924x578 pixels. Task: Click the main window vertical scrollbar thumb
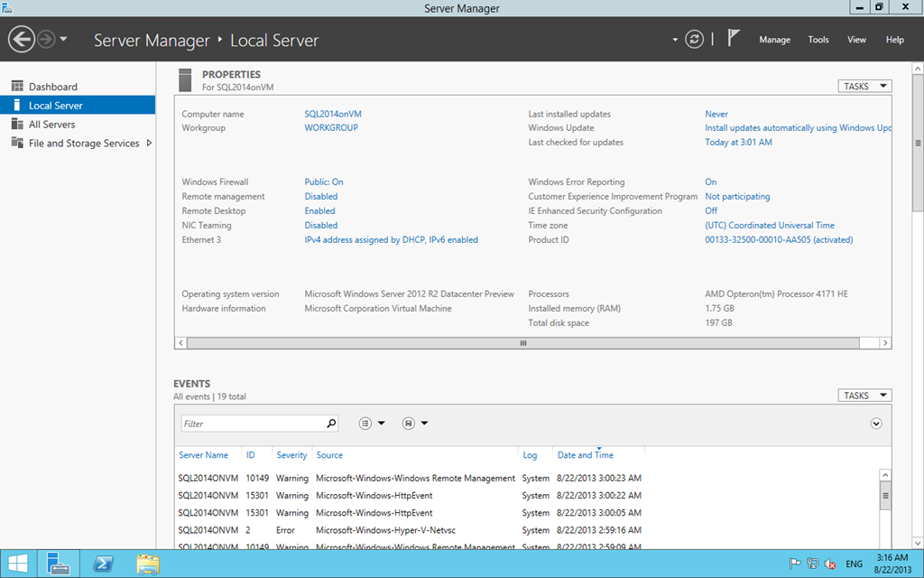click(918, 142)
